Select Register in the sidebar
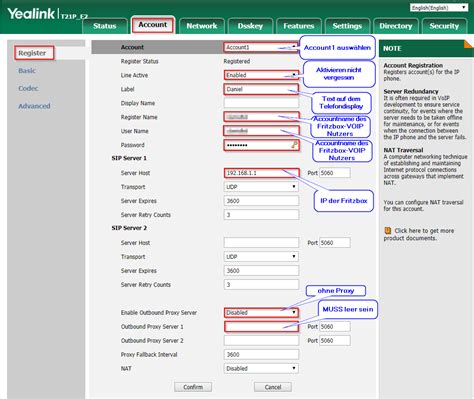 tap(32, 53)
